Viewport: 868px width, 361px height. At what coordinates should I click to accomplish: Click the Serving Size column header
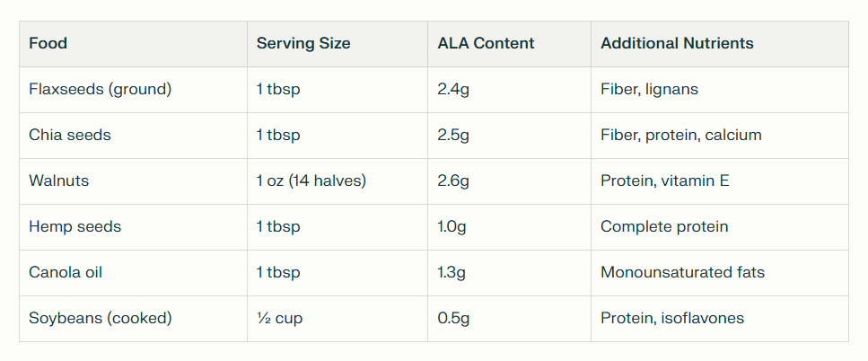click(x=303, y=43)
